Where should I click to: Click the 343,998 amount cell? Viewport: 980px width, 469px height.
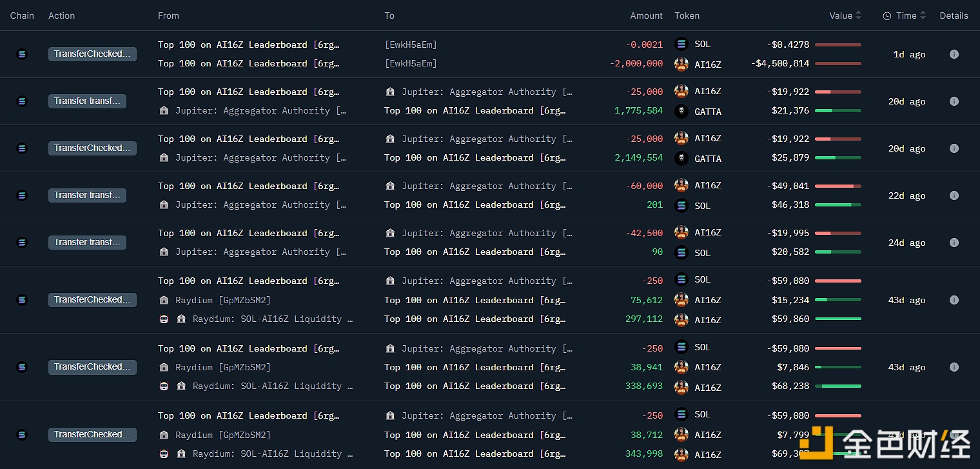(x=644, y=454)
